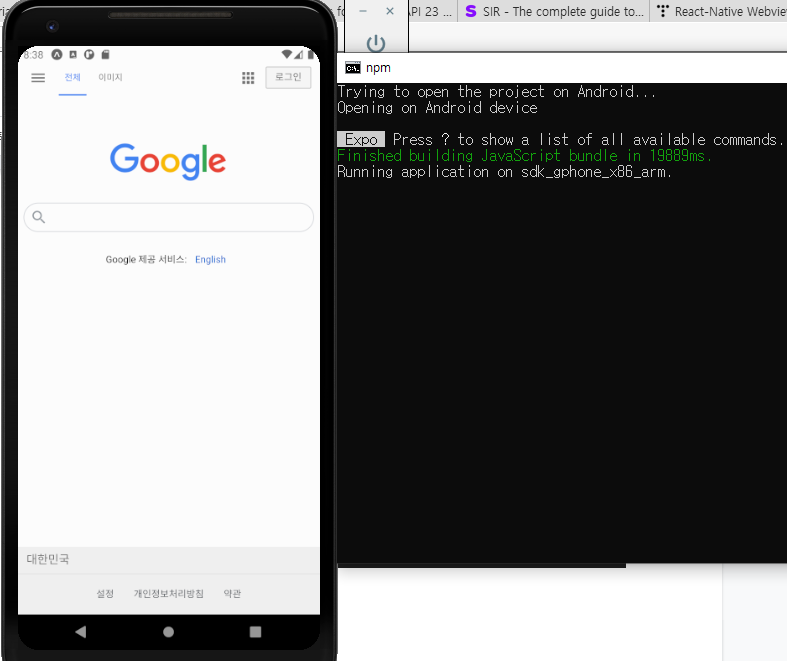The image size is (787, 661).
Task: Open the Google apps grid icon
Action: (x=248, y=78)
